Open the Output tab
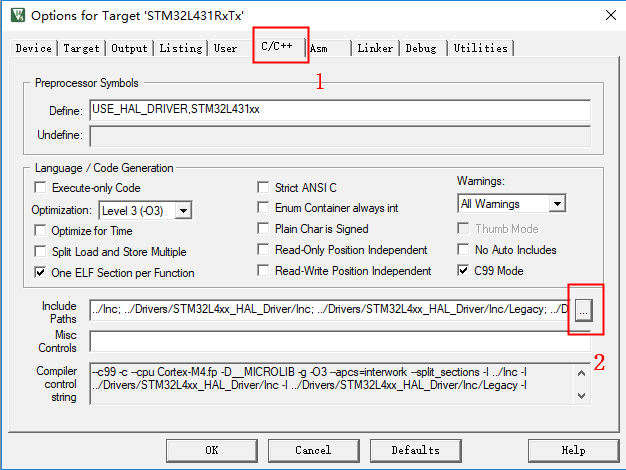626x470 pixels. [129, 48]
